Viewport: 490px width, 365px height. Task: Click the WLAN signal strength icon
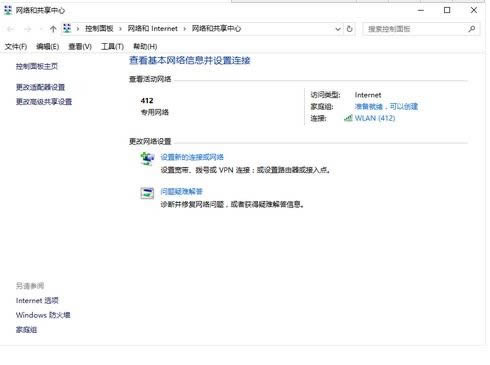pos(348,118)
